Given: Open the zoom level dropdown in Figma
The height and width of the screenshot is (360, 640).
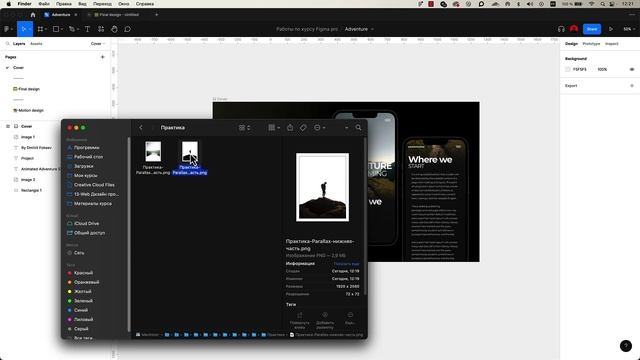Looking at the screenshot, I should (x=629, y=29).
